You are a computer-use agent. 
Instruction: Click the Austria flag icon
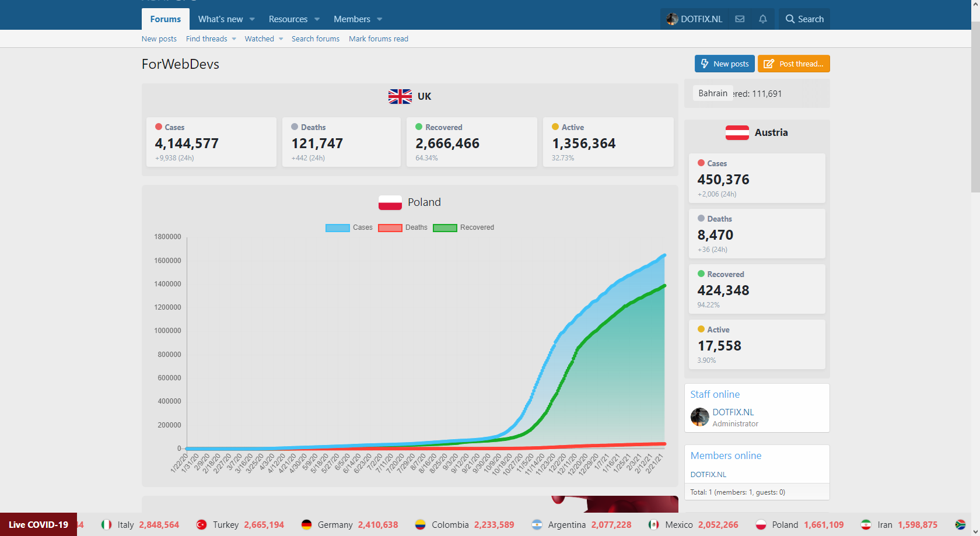737,132
